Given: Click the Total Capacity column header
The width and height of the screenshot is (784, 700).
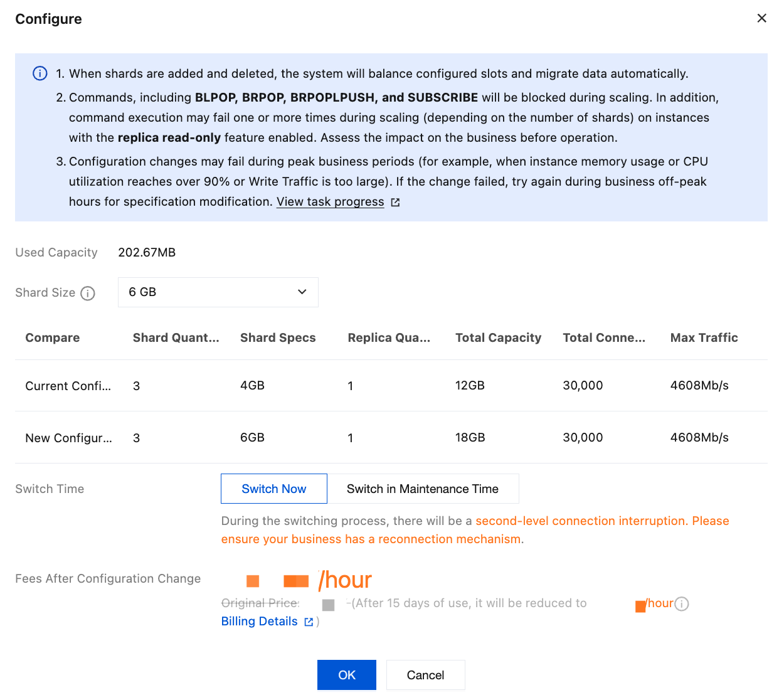Looking at the screenshot, I should 498,337.
